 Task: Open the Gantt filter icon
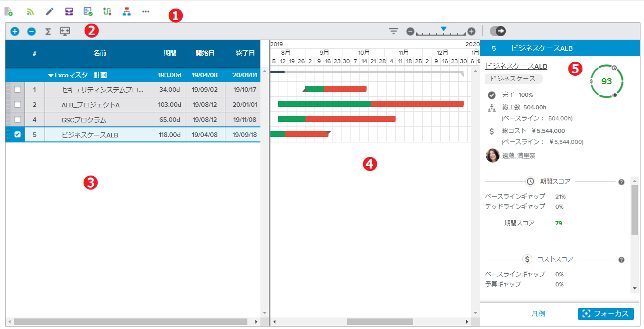(394, 31)
